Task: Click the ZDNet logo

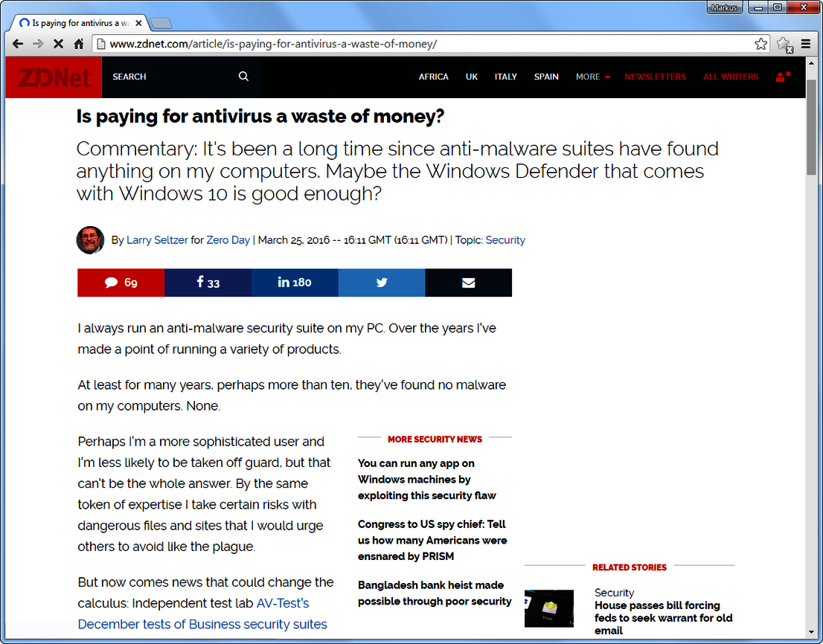Action: click(x=53, y=77)
